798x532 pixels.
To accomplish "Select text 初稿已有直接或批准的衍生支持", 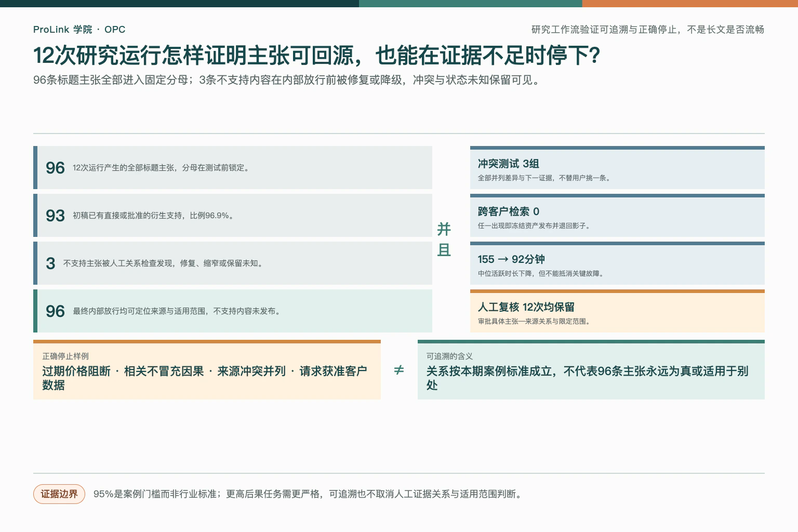I will click(153, 216).
